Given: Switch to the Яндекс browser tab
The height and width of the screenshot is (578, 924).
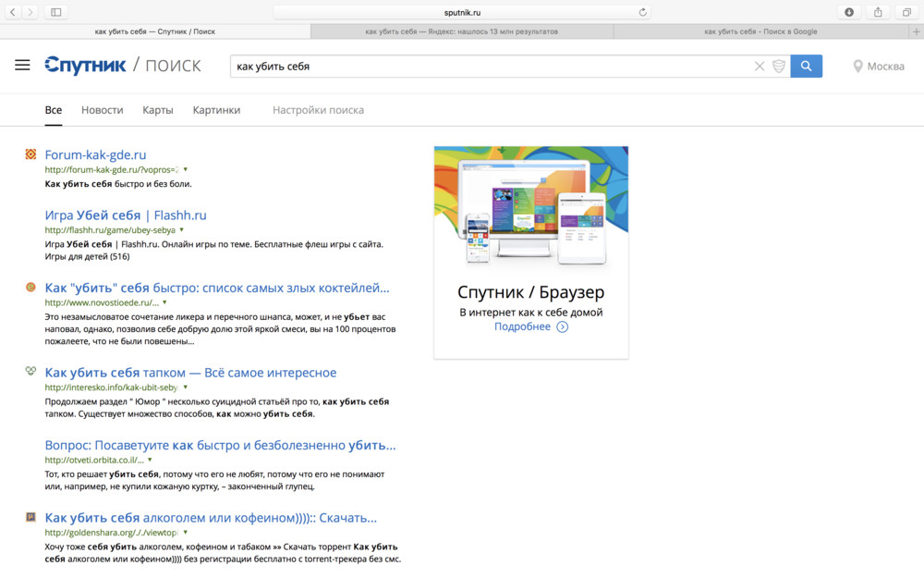Looking at the screenshot, I should pos(462,31).
